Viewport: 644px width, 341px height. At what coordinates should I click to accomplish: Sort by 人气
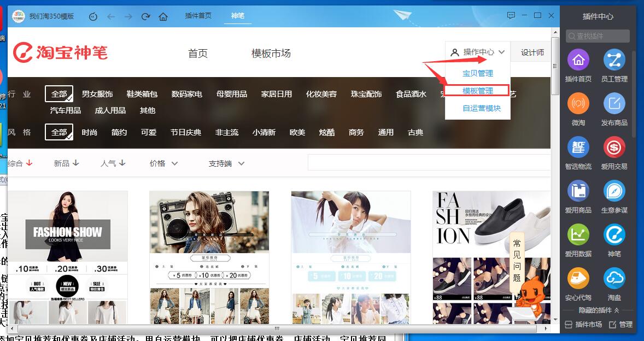pyautogui.click(x=113, y=163)
